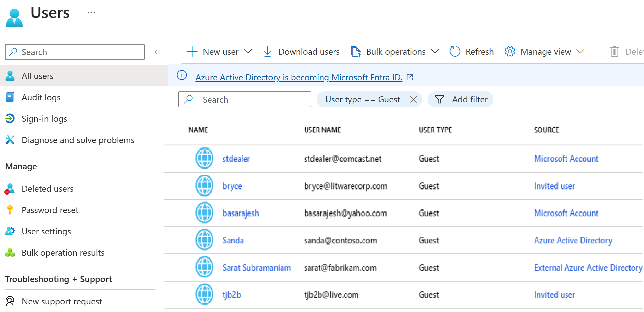
Task: Open the stdealer user link
Action: pyautogui.click(x=236, y=159)
